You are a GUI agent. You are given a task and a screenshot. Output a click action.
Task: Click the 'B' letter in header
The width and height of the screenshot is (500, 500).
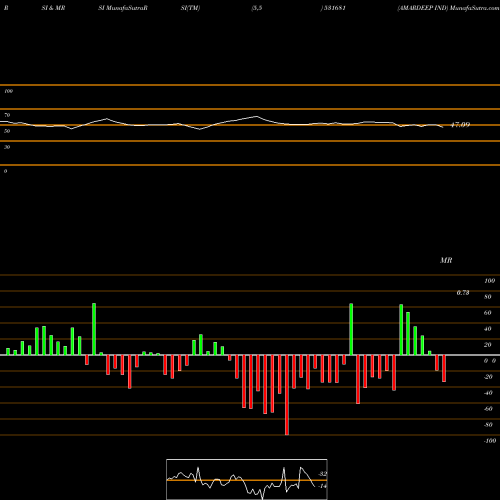(6, 8)
